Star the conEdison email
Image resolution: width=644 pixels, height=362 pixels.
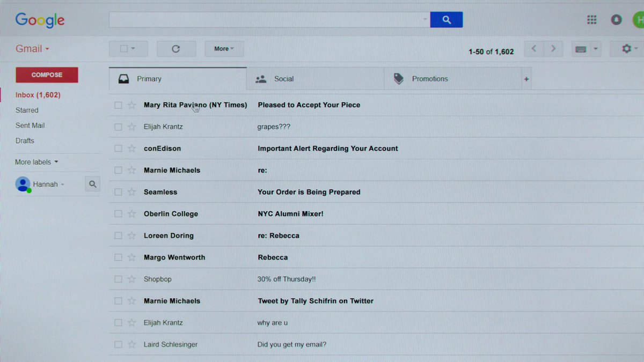[131, 149]
